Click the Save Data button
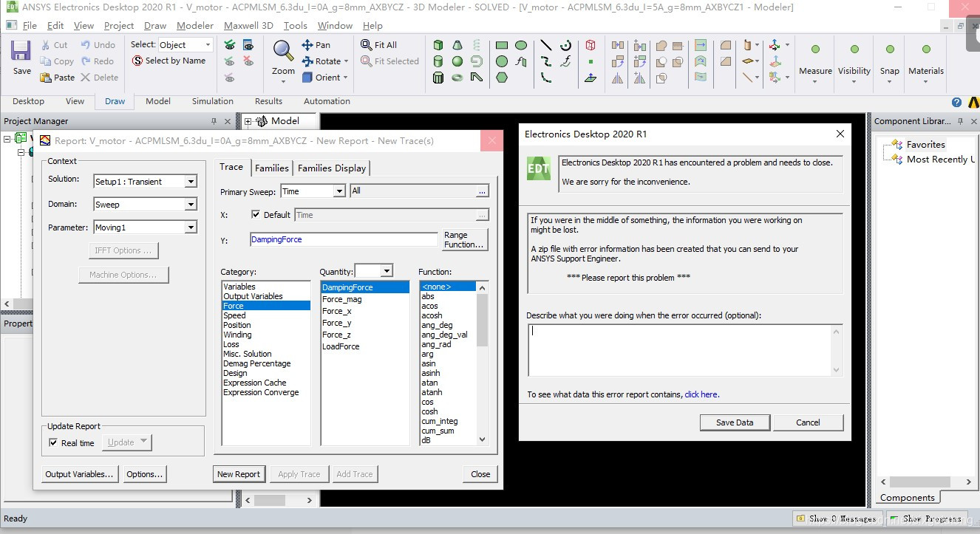The width and height of the screenshot is (980, 534). coord(734,422)
